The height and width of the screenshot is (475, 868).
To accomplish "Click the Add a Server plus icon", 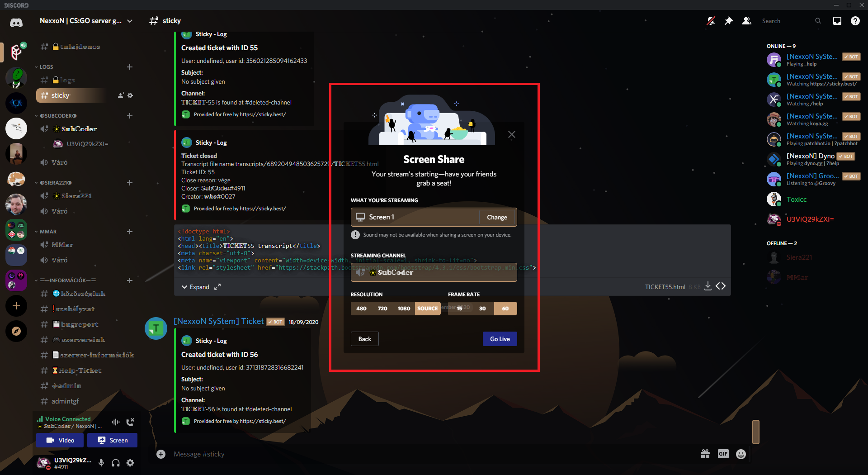I will (x=16, y=306).
